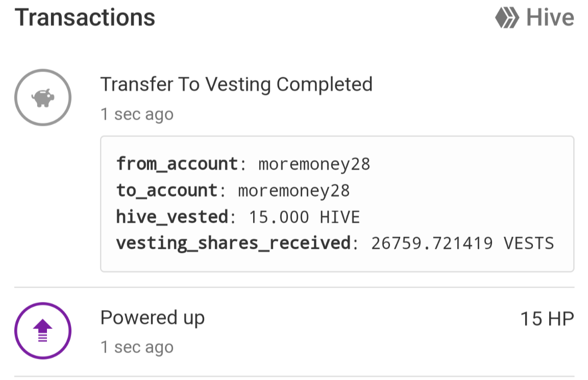588x380 pixels.
Task: Select the 26759.721419 VESTS value
Action: [x=462, y=244]
